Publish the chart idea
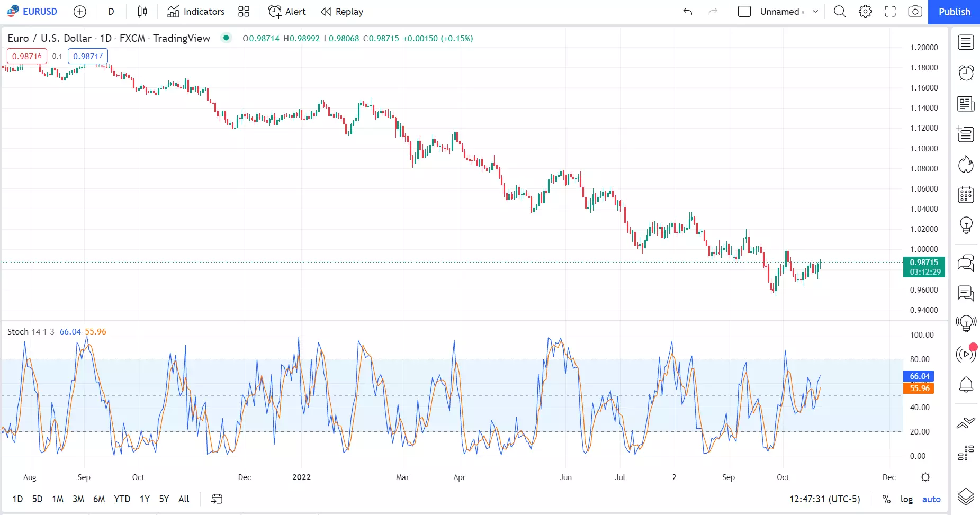Screen dimensions: 980x515 (954, 12)
